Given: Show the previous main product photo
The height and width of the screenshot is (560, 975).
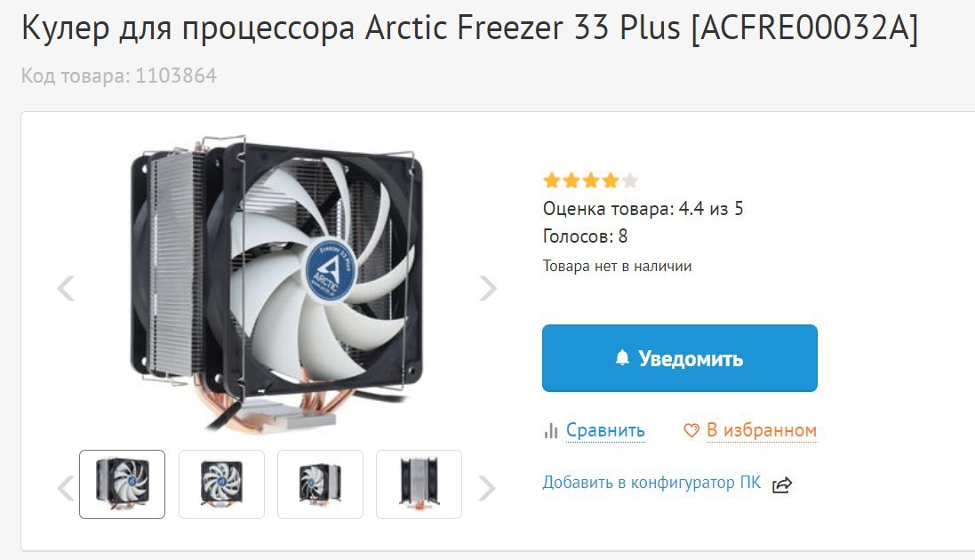Looking at the screenshot, I should [x=66, y=288].
